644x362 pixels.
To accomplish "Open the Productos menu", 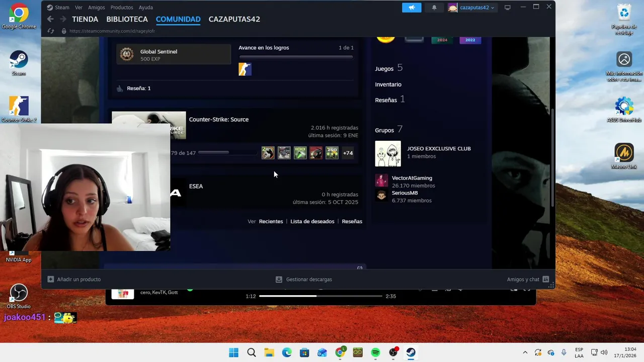I will 122,8.
